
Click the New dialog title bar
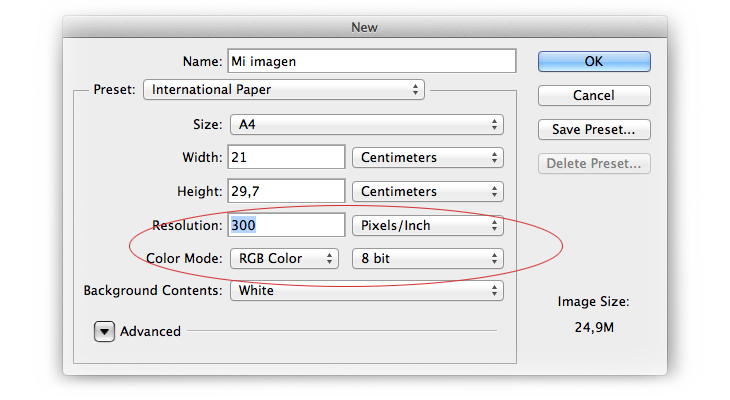[365, 27]
